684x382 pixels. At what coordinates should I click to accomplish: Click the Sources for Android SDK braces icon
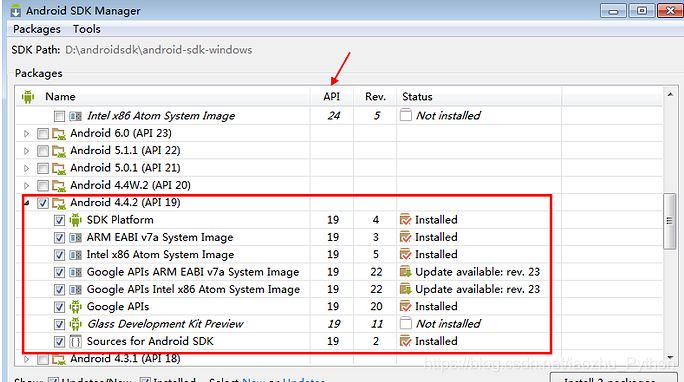point(75,341)
